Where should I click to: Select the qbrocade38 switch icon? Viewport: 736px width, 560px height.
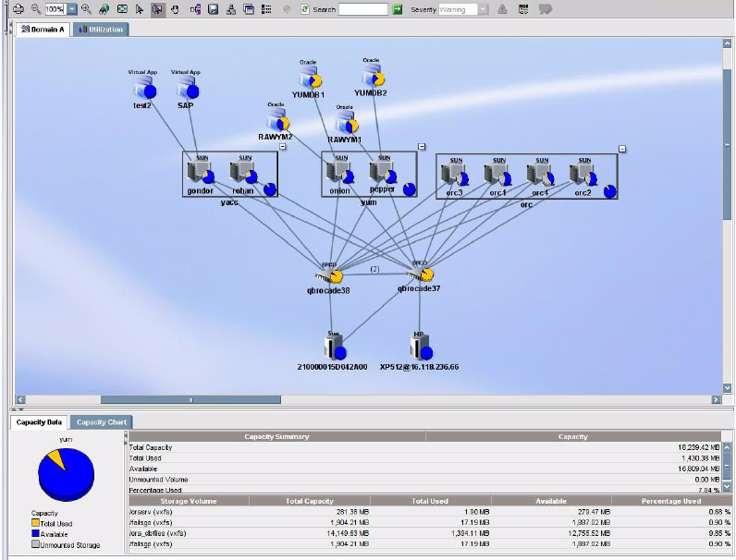[x=329, y=275]
